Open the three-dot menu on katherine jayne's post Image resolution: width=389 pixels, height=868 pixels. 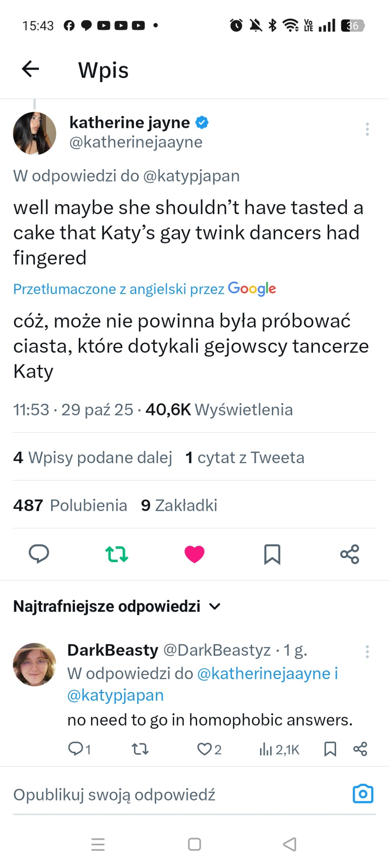367,129
